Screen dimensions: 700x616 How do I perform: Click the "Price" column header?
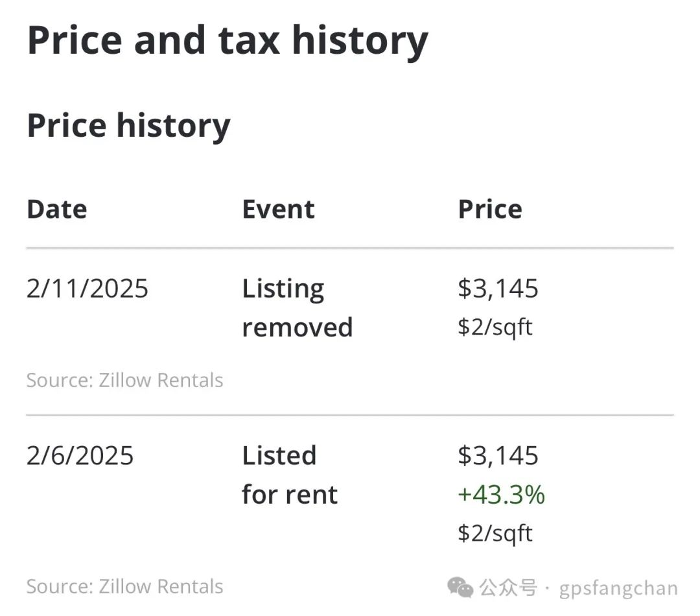pos(490,209)
